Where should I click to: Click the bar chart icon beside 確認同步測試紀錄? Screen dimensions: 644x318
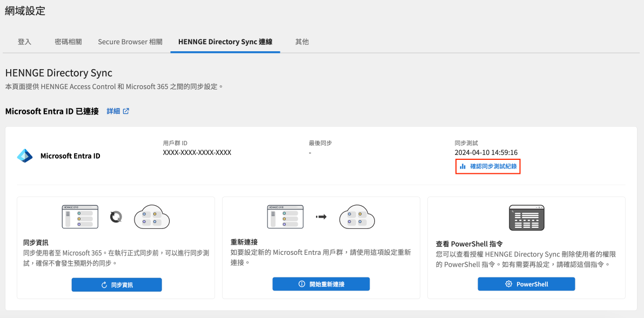click(463, 167)
